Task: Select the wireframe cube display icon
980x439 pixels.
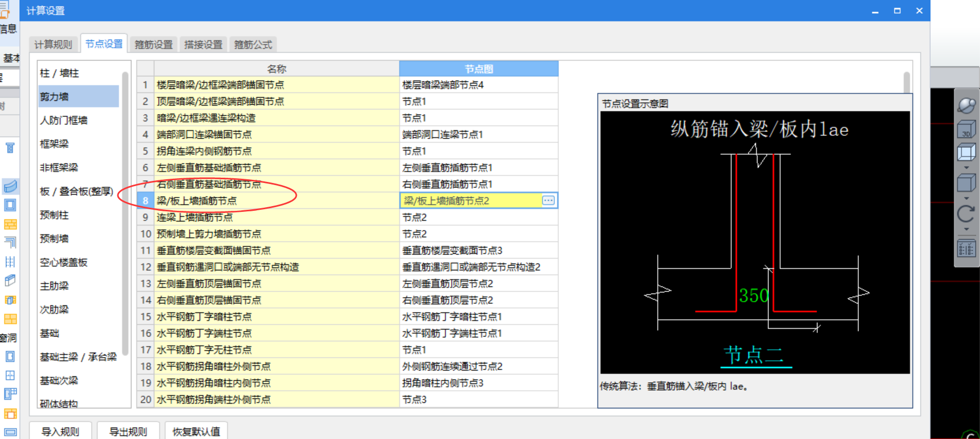Action: point(966,153)
